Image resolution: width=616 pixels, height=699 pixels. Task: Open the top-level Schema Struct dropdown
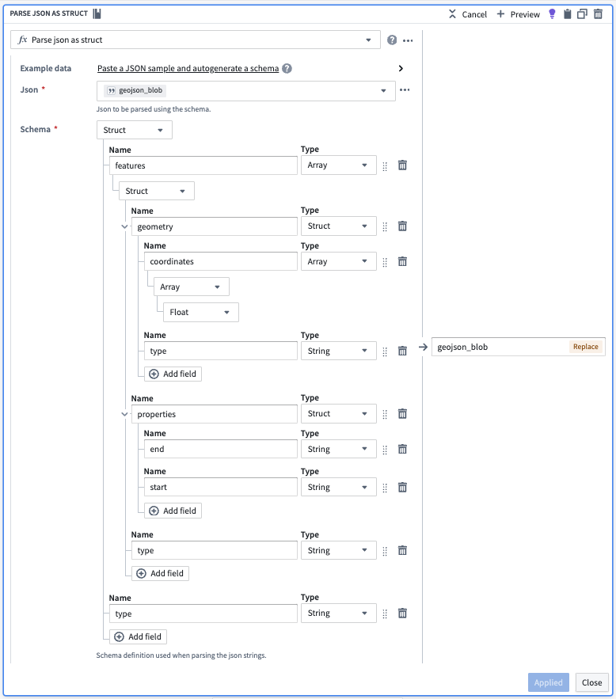pos(134,130)
